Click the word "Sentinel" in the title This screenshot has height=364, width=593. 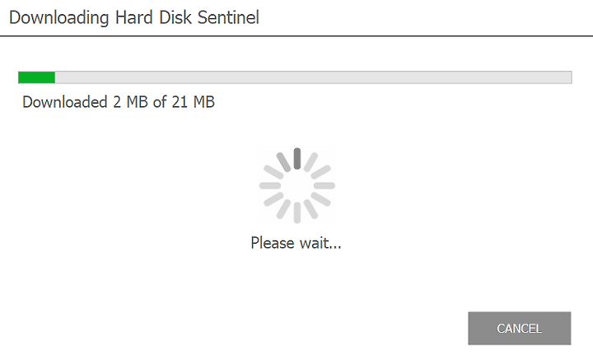pyautogui.click(x=228, y=17)
